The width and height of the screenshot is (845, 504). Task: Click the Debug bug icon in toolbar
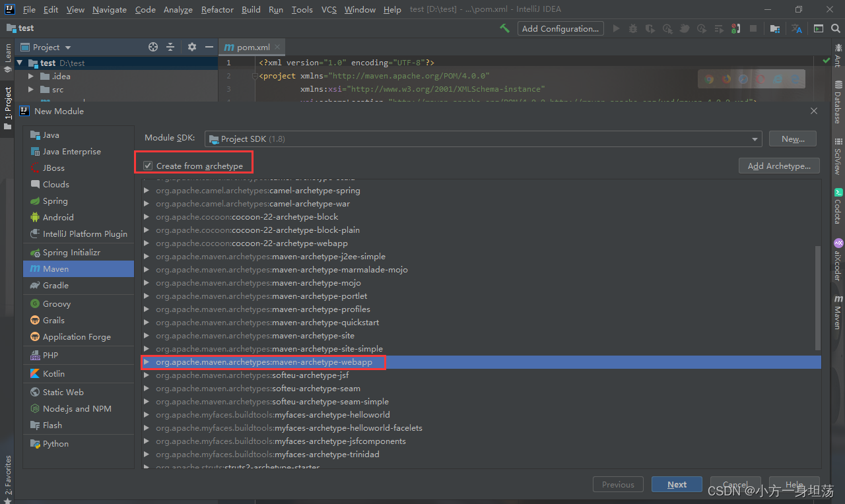(633, 28)
